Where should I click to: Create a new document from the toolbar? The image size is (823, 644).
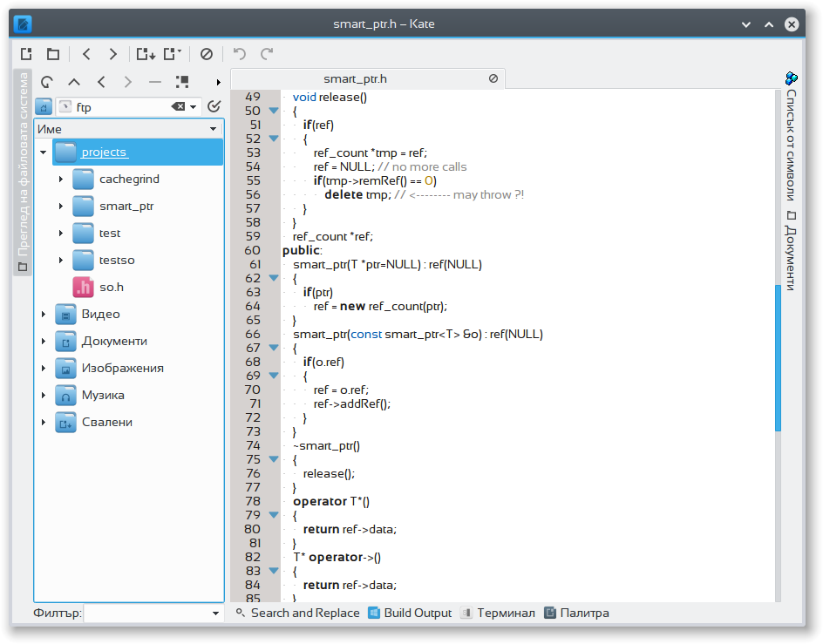(x=26, y=53)
